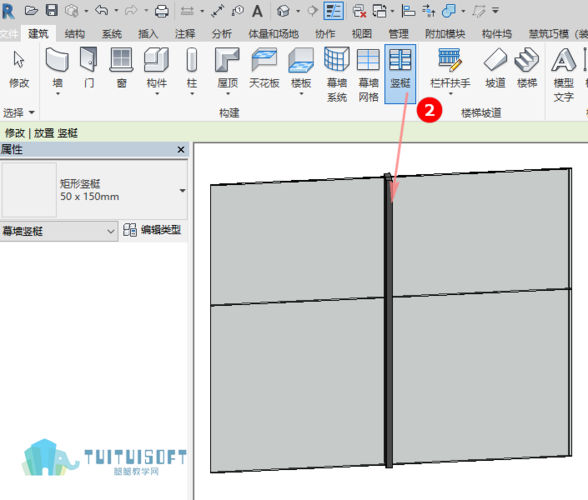The height and width of the screenshot is (500, 588).
Task: Click the 矩形竖梃 type preview thumbnail
Action: pyautogui.click(x=29, y=190)
